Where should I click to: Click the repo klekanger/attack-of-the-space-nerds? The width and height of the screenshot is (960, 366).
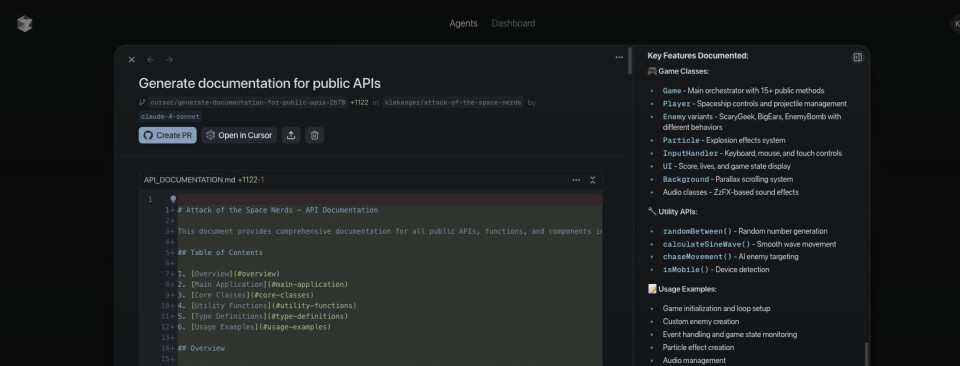click(x=453, y=103)
